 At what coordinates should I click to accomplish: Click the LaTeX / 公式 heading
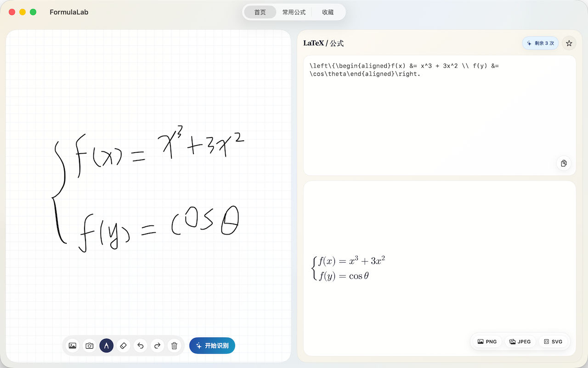point(323,43)
